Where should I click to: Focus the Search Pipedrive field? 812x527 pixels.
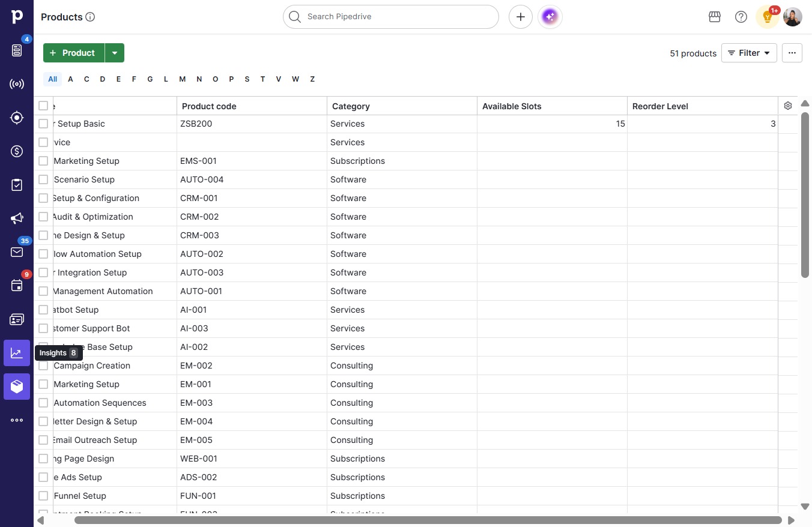tap(391, 17)
